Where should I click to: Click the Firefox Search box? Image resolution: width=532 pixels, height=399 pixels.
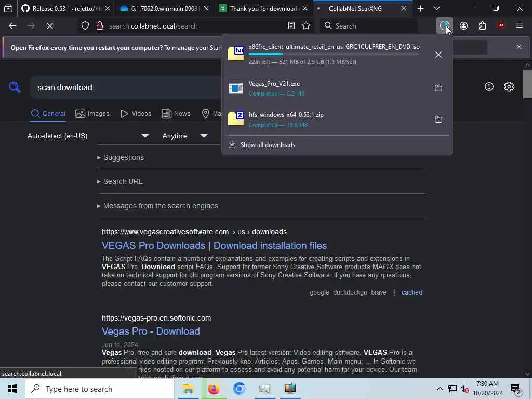coord(368,26)
